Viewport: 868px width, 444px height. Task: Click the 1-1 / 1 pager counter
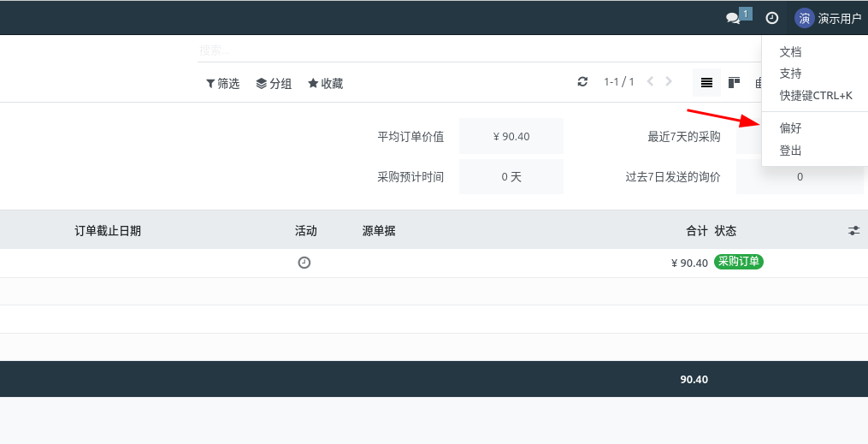[x=619, y=82]
